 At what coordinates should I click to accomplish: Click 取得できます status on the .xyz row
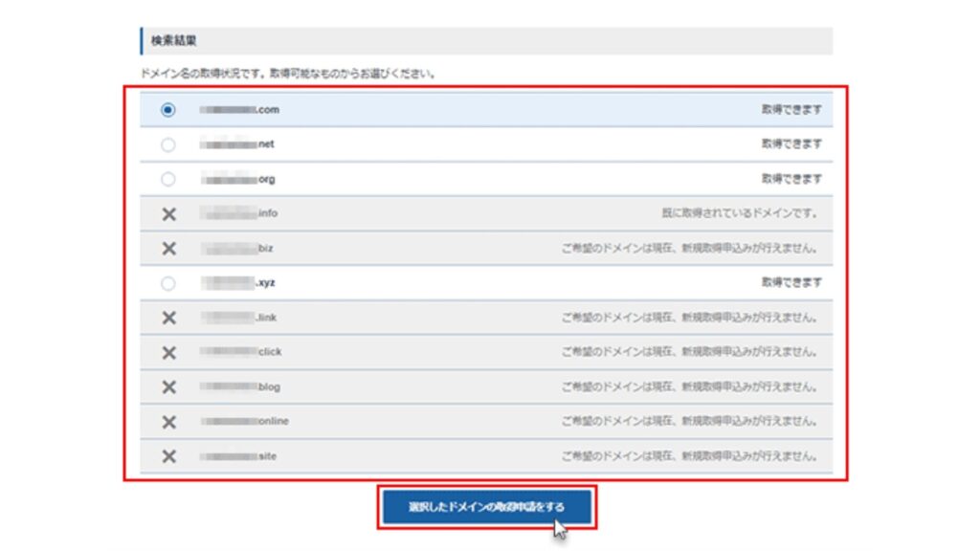point(791,283)
